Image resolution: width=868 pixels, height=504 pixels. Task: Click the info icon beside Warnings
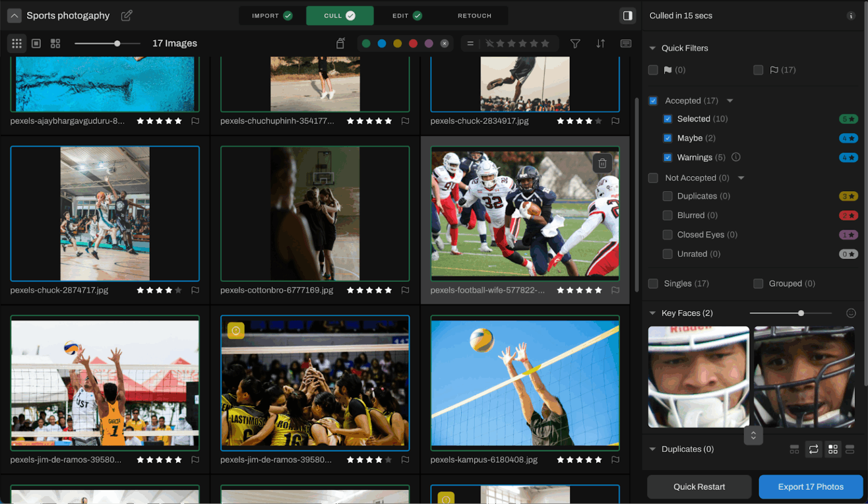(736, 157)
